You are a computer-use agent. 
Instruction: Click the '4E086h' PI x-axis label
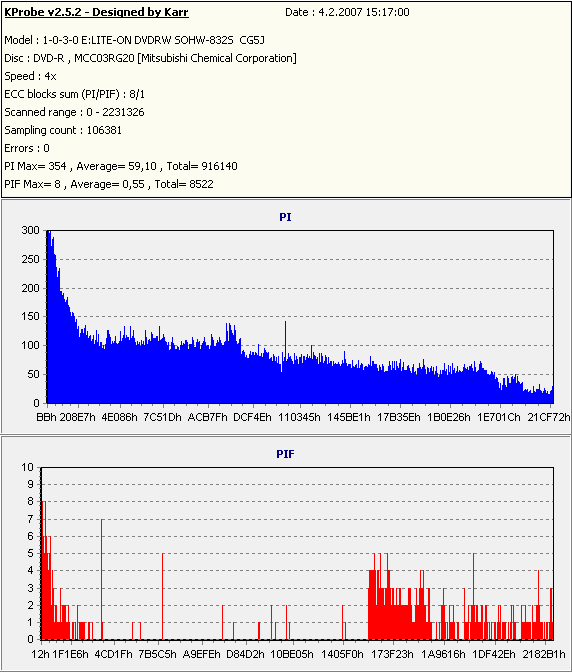tap(120, 417)
